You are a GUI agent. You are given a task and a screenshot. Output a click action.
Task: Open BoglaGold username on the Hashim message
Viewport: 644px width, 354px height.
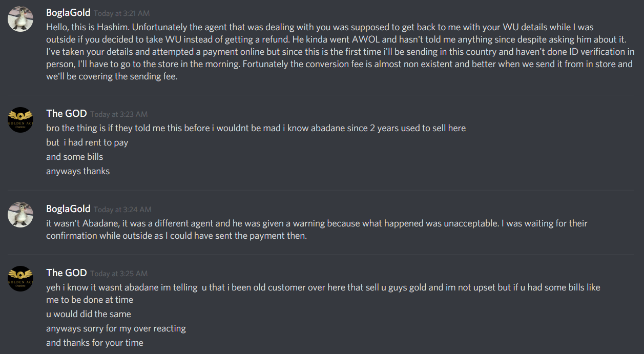point(68,13)
